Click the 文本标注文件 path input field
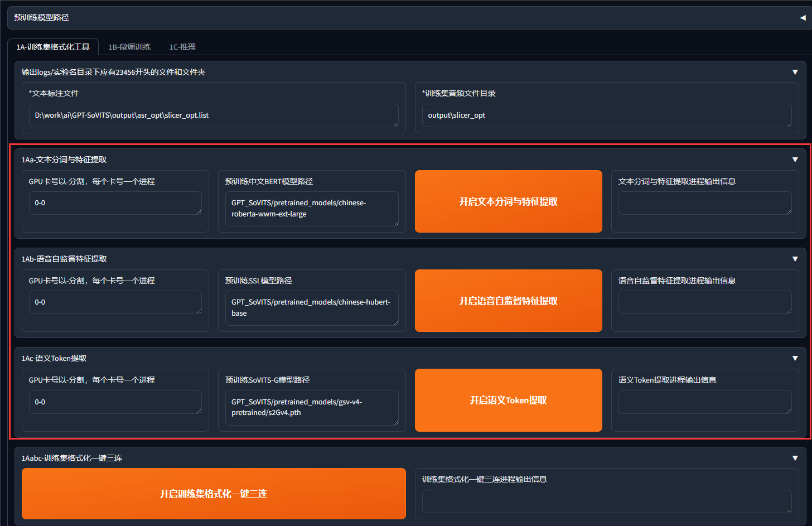This screenshot has width=812, height=526. (x=213, y=115)
